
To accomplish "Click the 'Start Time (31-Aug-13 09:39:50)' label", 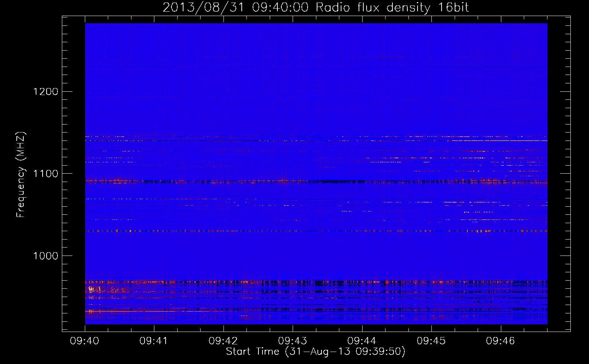I will point(316,352).
